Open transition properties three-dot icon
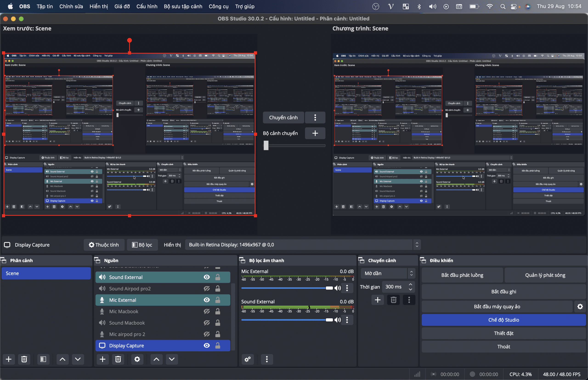Screen dimensions: 588x380 [x=409, y=300]
